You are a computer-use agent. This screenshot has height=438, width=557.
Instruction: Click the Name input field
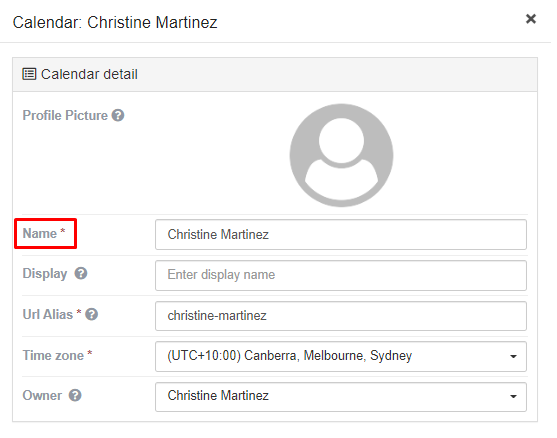pos(341,234)
